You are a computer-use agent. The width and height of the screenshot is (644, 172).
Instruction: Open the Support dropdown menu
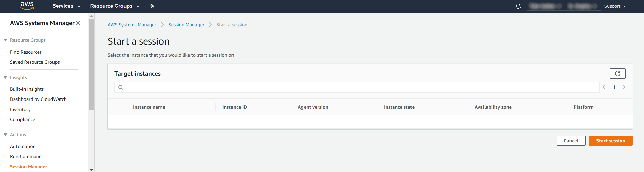615,6
